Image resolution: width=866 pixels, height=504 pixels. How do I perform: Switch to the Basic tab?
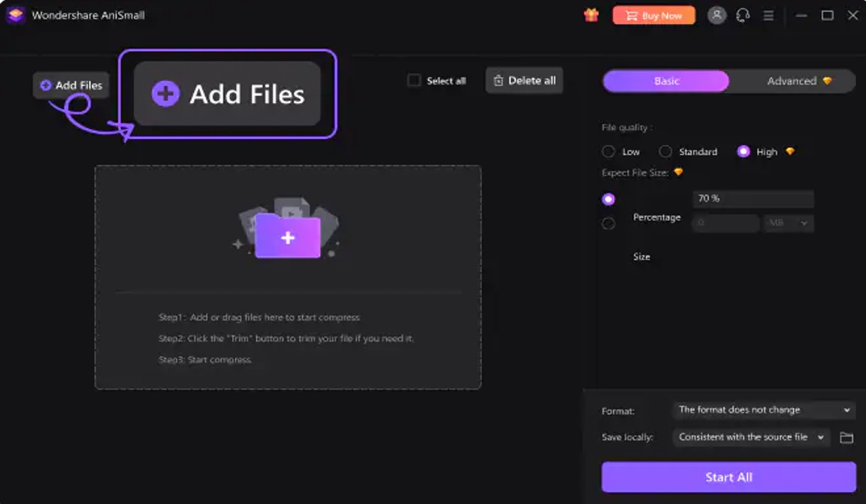665,80
